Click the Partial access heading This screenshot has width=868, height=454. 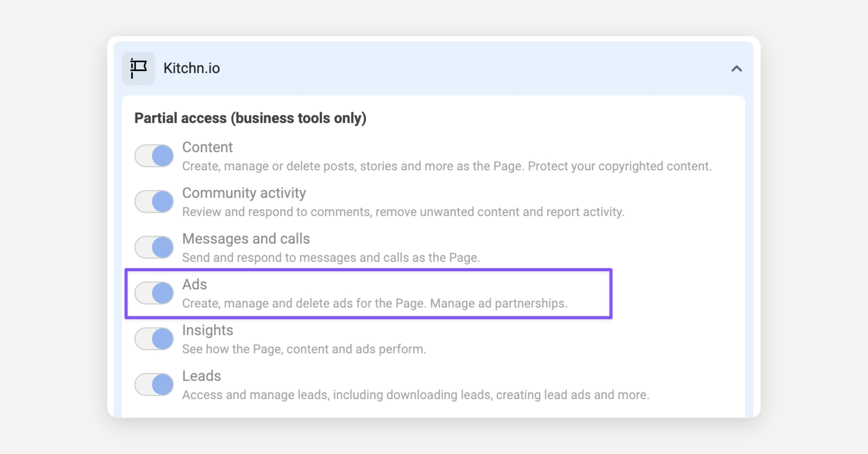pyautogui.click(x=250, y=118)
